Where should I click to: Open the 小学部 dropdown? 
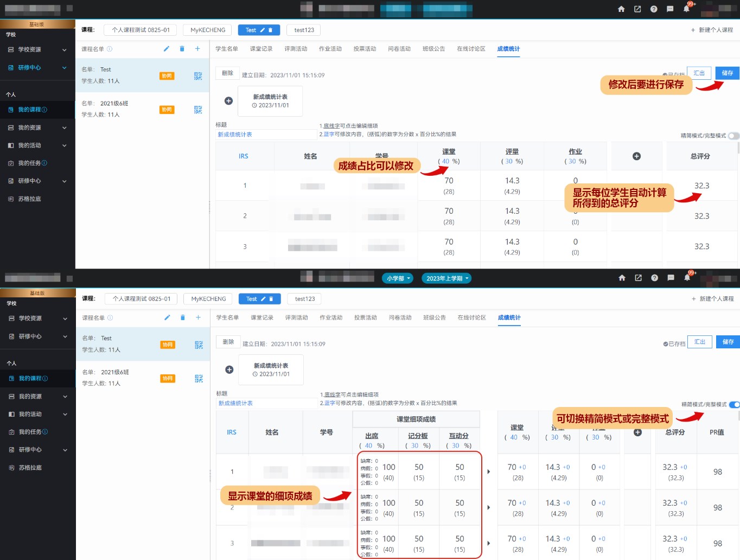tap(398, 278)
